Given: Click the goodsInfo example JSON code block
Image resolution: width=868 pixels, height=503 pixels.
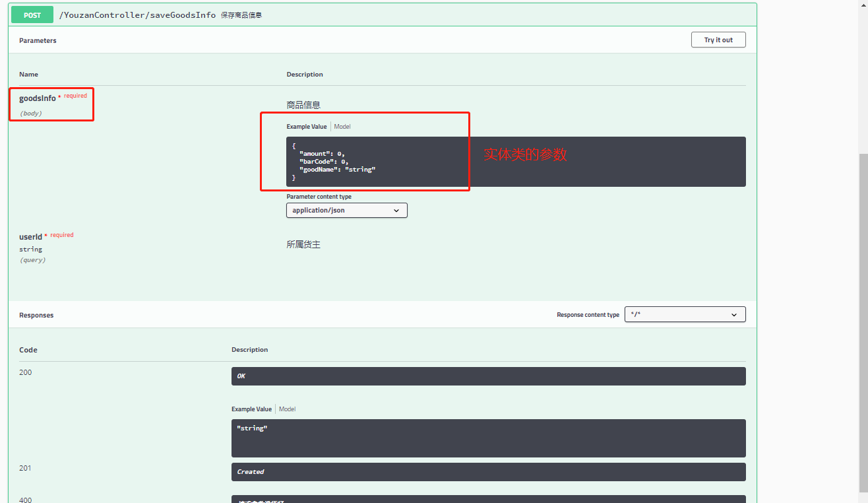Looking at the screenshot, I should click(x=516, y=162).
